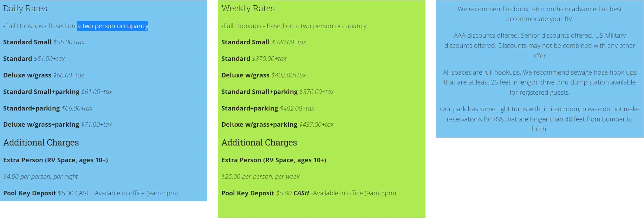Click daily Standard+parking $66.00 rate
The width and height of the screenshot is (644, 220).
pyautogui.click(x=48, y=108)
